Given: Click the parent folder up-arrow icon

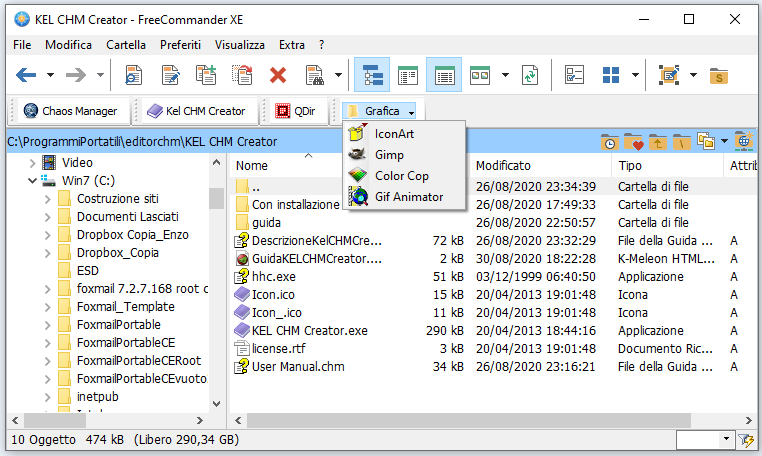Looking at the screenshot, I should 658,142.
